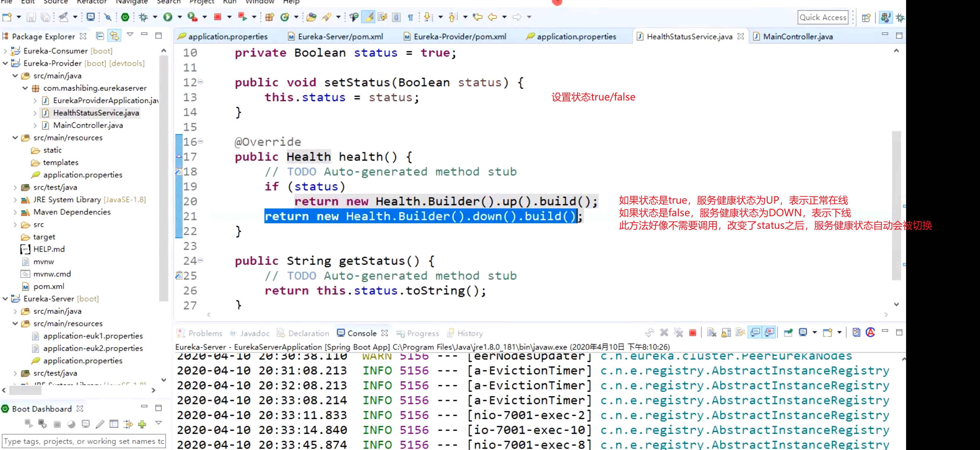The width and height of the screenshot is (980, 450).
Task: Click the Debug bug icon in the toolbar
Action: point(143,17)
